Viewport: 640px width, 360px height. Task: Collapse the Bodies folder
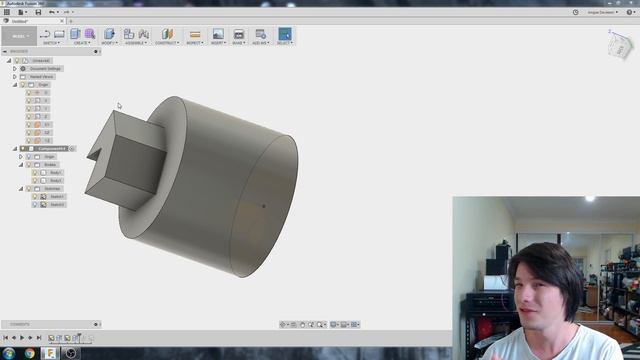21,164
